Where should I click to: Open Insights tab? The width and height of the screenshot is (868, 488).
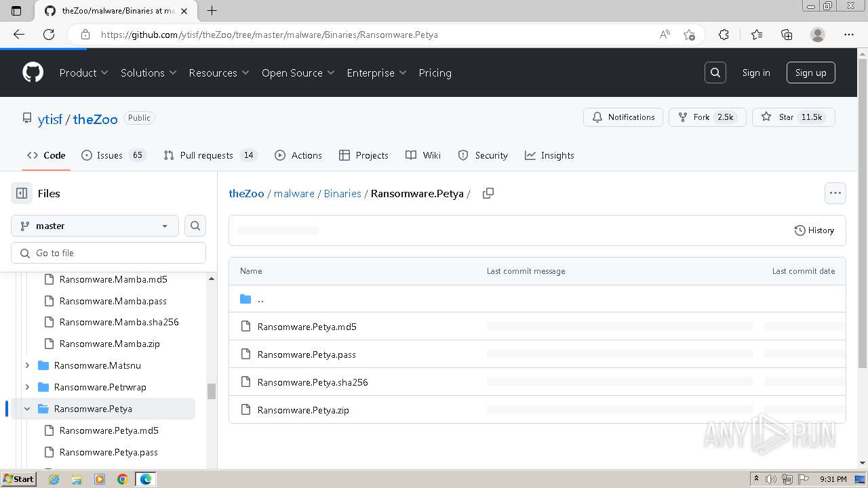(549, 155)
